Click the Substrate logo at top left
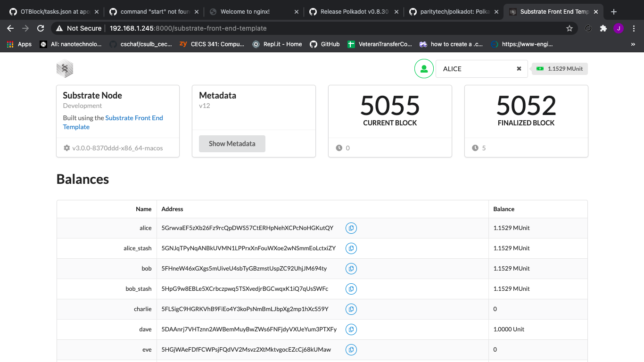The width and height of the screenshot is (644, 362). (x=65, y=69)
